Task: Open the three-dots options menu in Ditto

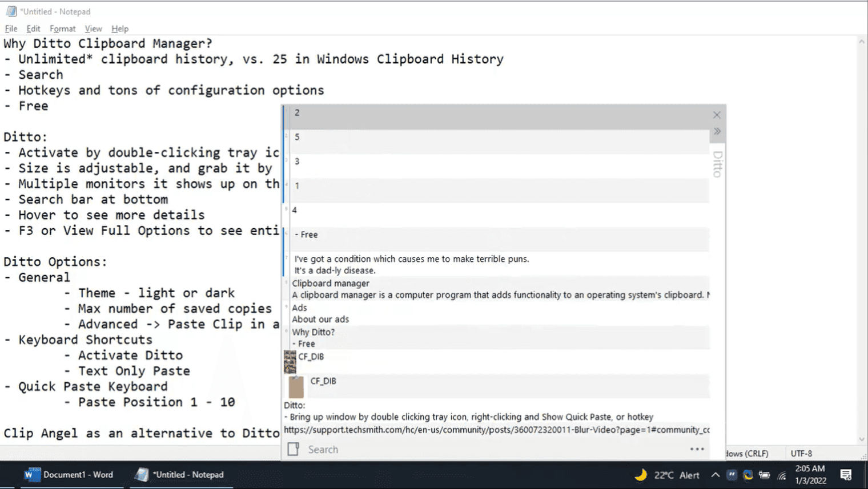Action: 697,449
